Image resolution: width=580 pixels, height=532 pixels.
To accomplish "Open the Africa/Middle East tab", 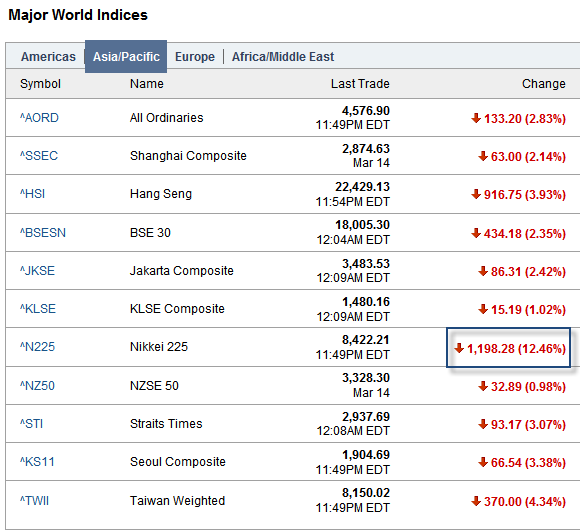I will pos(283,57).
